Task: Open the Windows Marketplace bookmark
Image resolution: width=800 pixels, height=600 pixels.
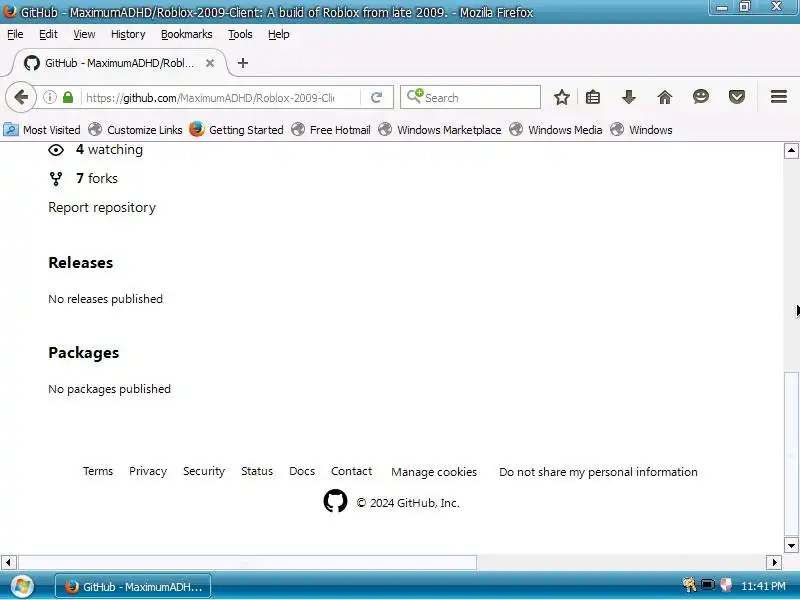Action: pos(440,130)
